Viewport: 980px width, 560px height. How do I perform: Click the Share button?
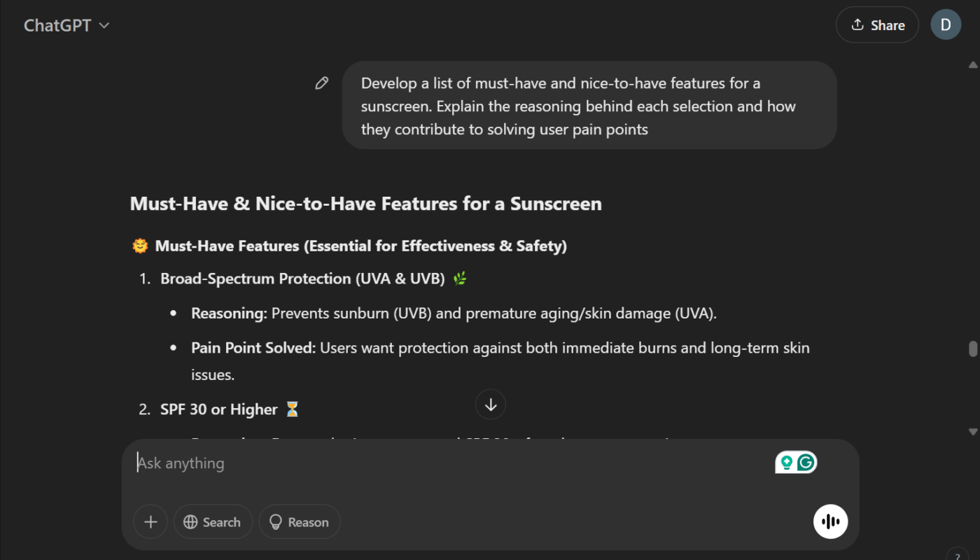pos(876,25)
